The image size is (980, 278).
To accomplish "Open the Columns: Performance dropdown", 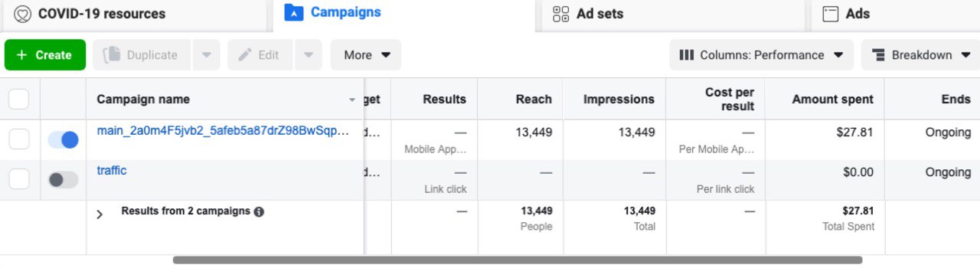I will pos(762,55).
